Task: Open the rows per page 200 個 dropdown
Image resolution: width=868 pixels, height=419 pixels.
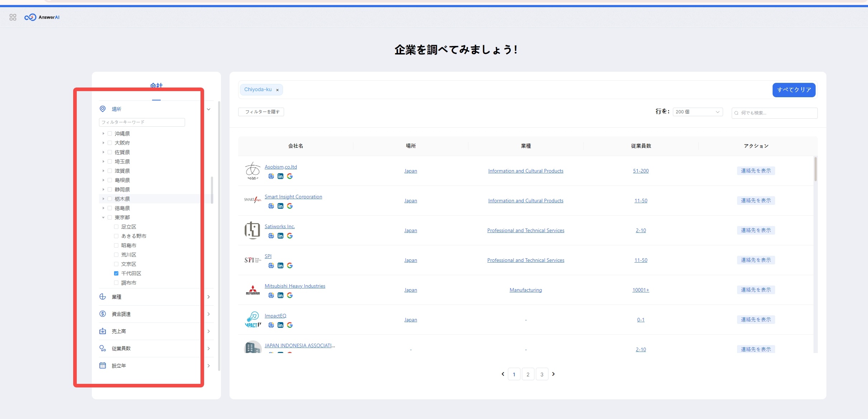Action: coord(698,112)
